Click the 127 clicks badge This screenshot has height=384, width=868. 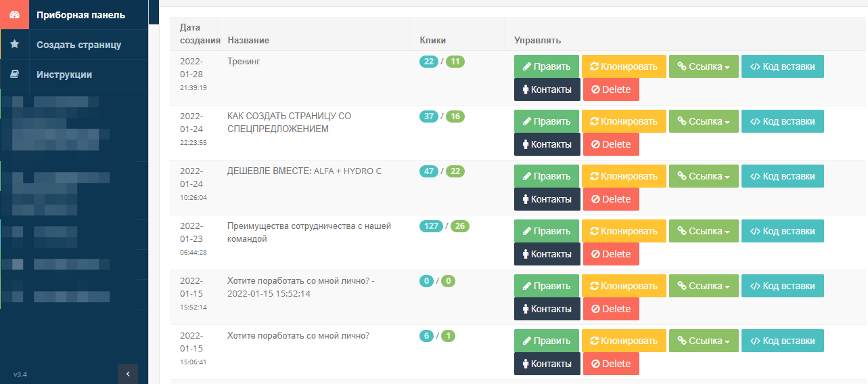point(431,226)
